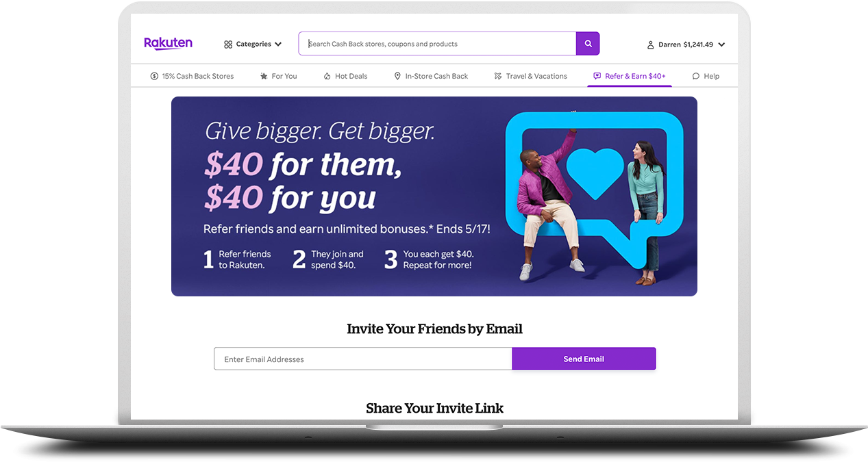The image size is (868, 462).
Task: Click the speech bubble icon next to Help
Action: [696, 76]
